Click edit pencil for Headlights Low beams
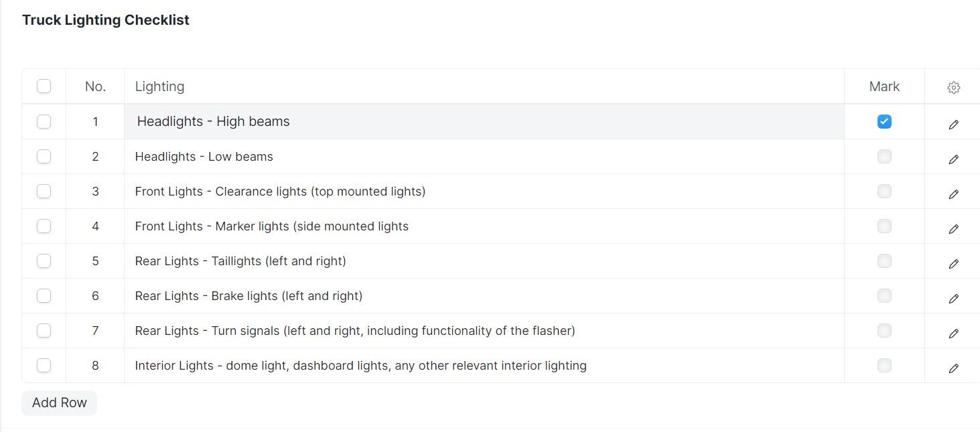980x432 pixels. pos(954,159)
